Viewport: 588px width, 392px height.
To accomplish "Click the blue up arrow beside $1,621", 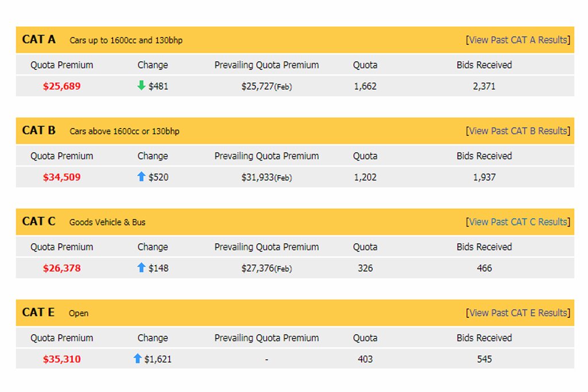I will (137, 359).
